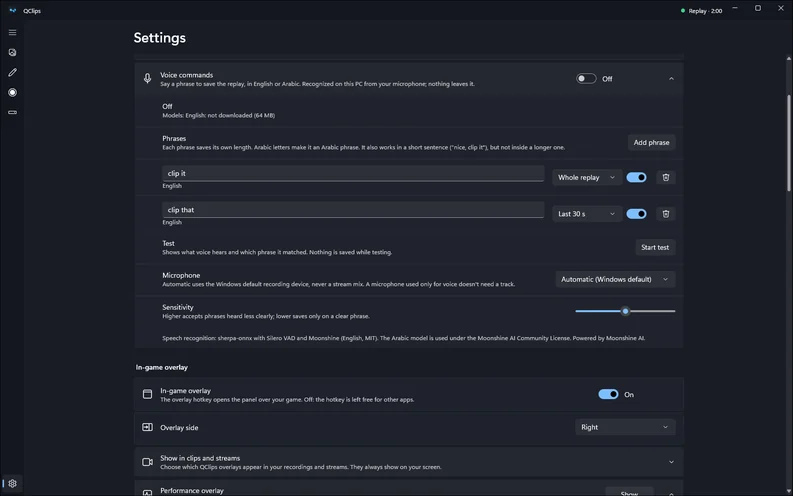This screenshot has height=496, width=793.
Task: Expand Show in clips and streams
Action: 671,462
